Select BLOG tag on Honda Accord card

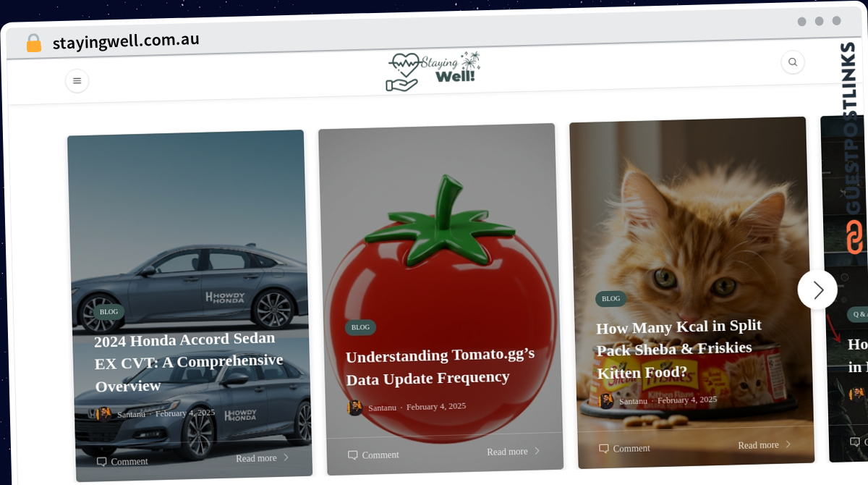point(109,312)
